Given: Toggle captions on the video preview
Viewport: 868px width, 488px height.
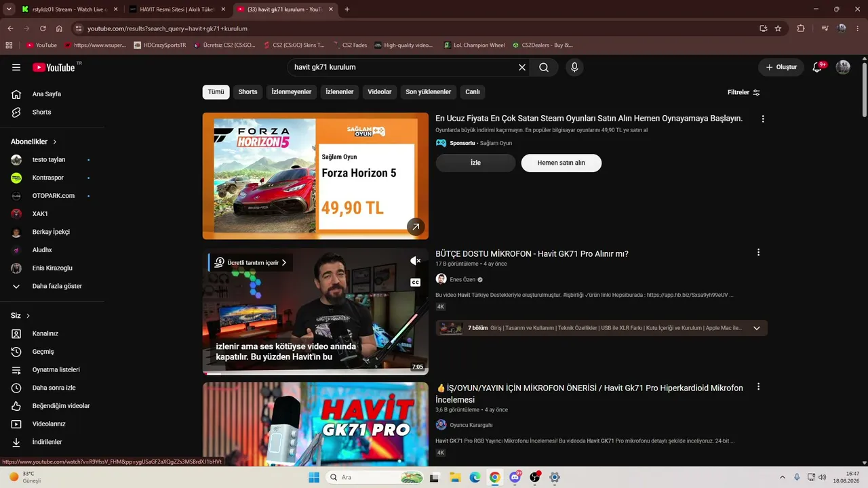Looking at the screenshot, I should pyautogui.click(x=416, y=283).
